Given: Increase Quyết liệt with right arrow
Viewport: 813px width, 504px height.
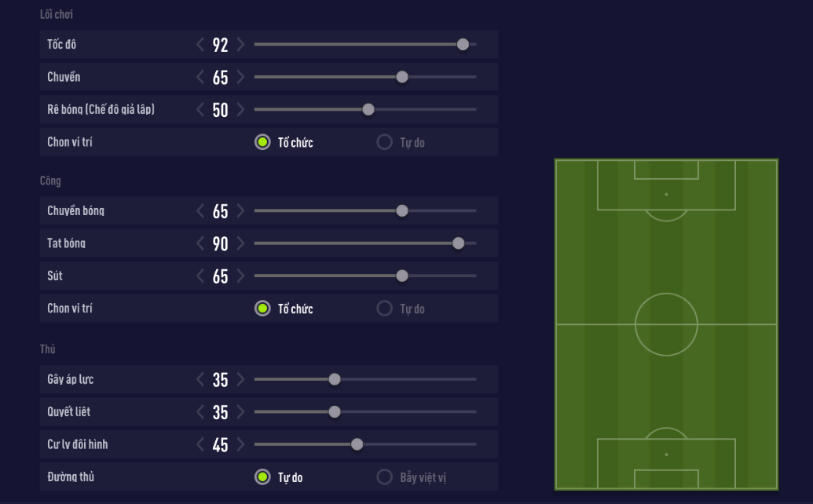Looking at the screenshot, I should pyautogui.click(x=240, y=412).
